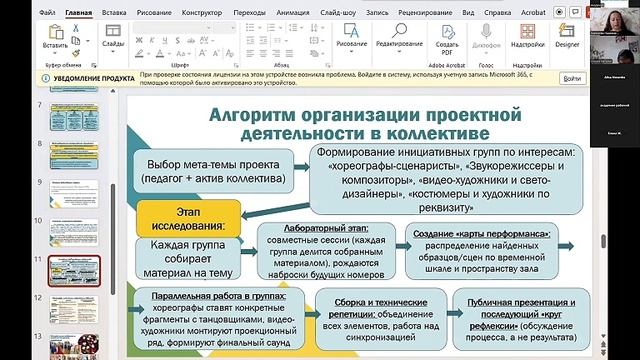Screen dimensions: 640x360
Task: Click the Вид tab
Action: tap(468, 13)
